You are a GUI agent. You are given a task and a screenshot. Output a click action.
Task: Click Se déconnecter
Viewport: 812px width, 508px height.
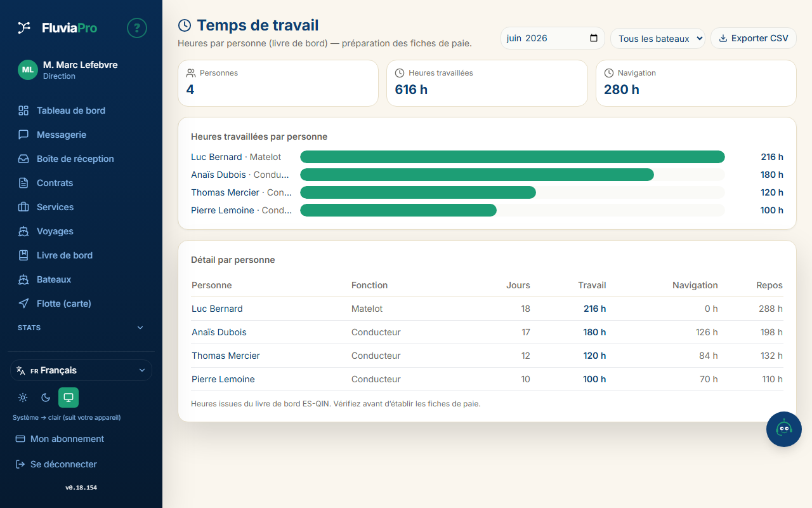(63, 464)
